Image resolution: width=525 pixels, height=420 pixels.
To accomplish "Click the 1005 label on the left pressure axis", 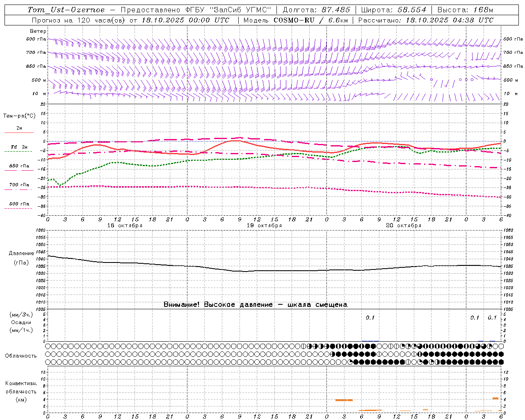I will tap(41, 309).
